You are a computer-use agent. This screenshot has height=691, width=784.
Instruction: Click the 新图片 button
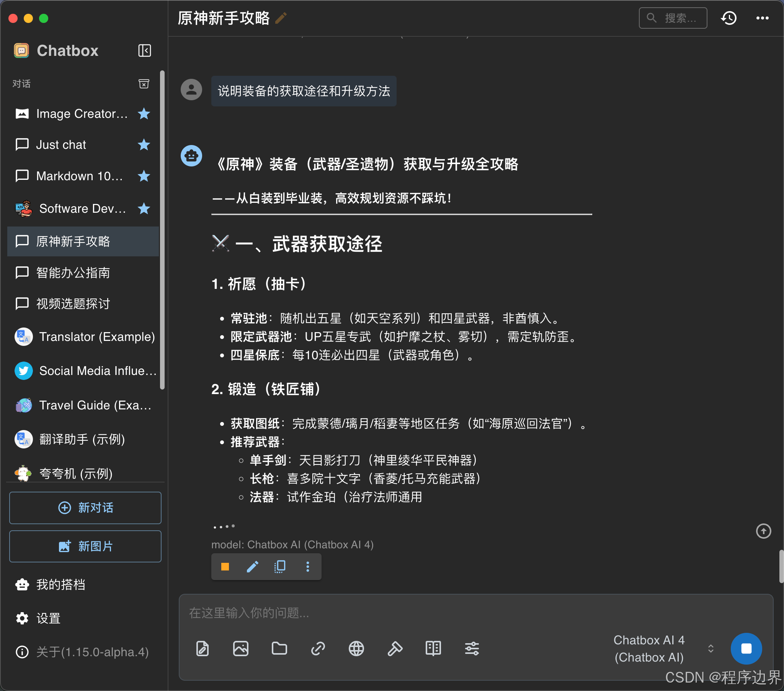[85, 546]
